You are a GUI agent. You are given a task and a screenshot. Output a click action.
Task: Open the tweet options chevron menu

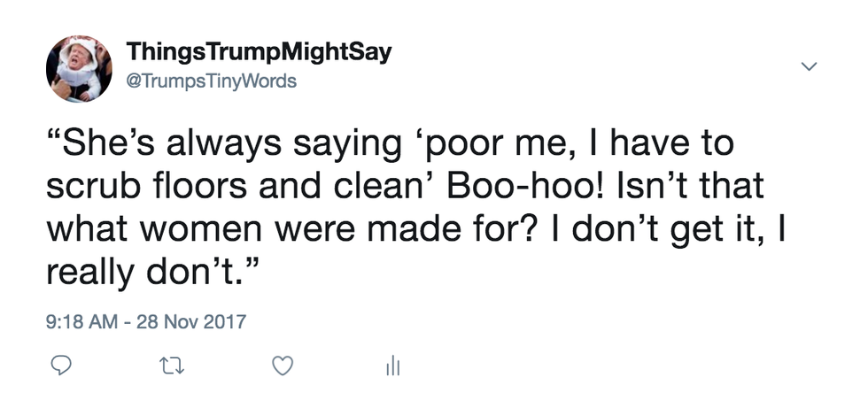coord(808,67)
